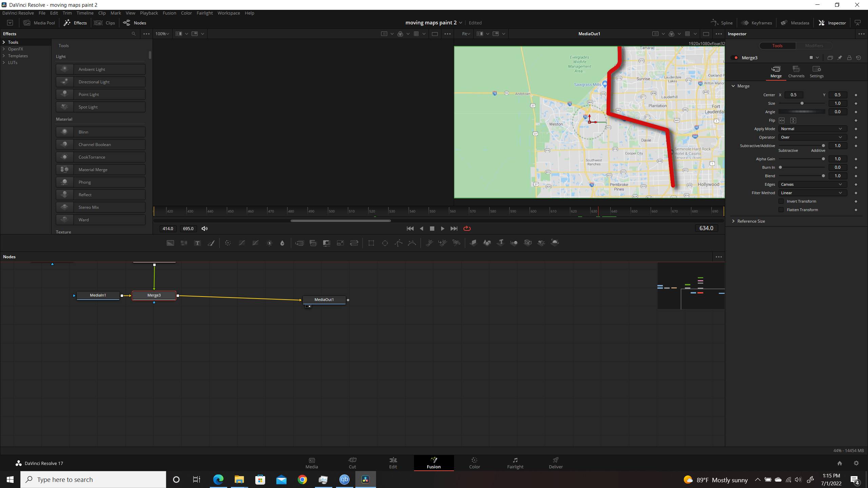
Task: Add Brightness Contrast node from toolbar
Action: click(x=269, y=243)
